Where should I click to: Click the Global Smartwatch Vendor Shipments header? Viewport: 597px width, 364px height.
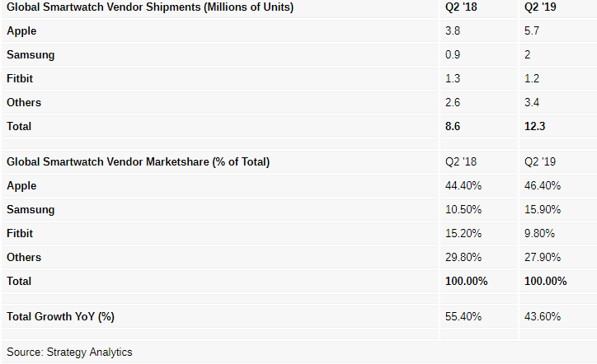tap(150, 7)
